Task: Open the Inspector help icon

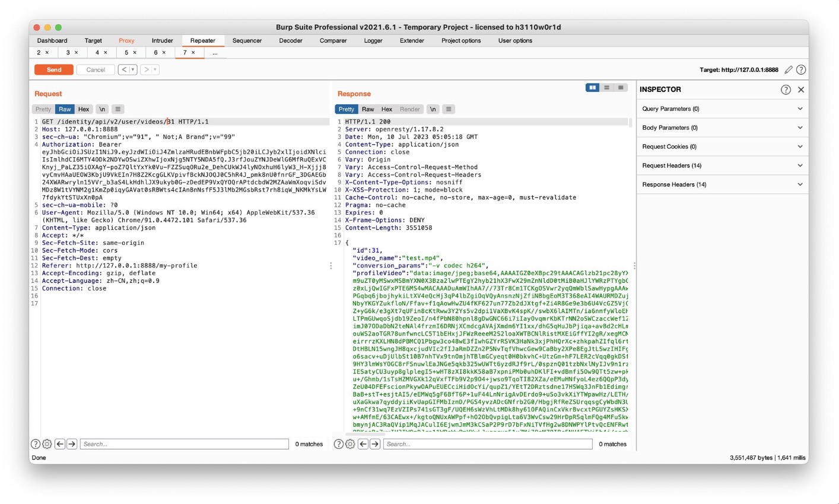Action: click(x=786, y=90)
